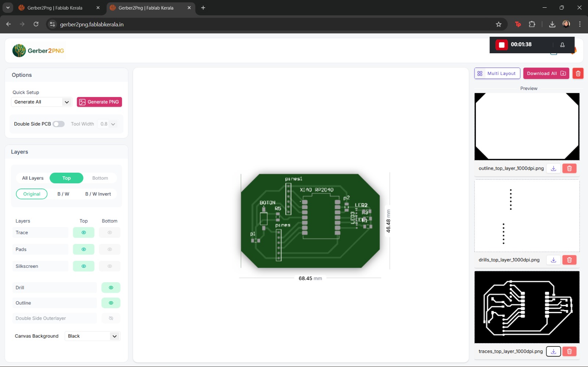Click the Trace layer row label
This screenshot has width=588, height=367.
tap(40, 233)
